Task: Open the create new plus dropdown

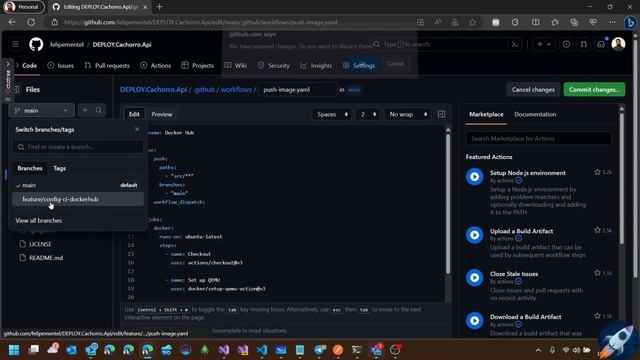Action: (x=544, y=44)
